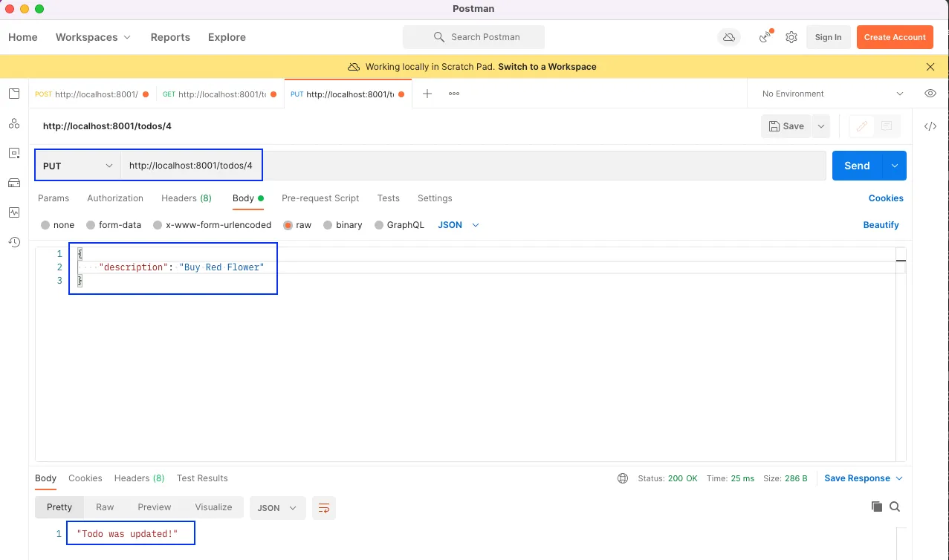Image resolution: width=949 pixels, height=560 pixels.
Task: Open the request Settings tab
Action: 435,198
